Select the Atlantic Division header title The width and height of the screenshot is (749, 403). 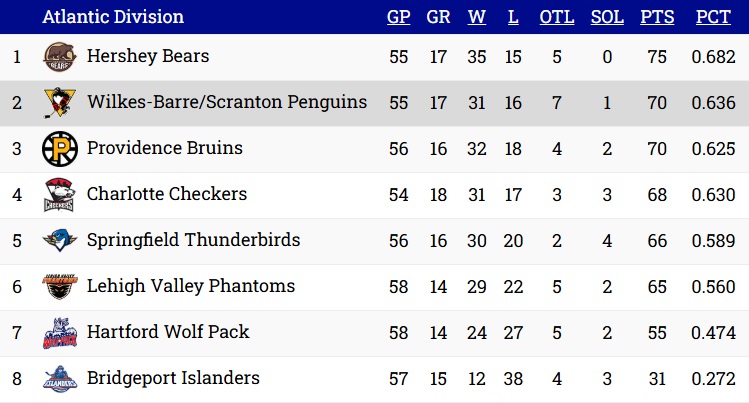pyautogui.click(x=113, y=17)
